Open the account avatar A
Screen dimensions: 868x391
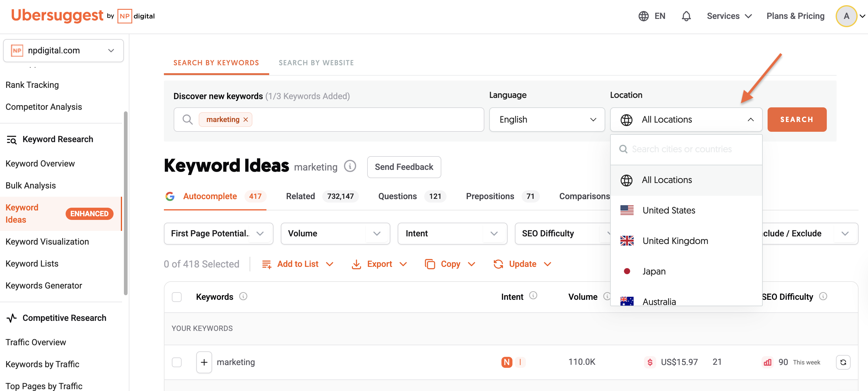[846, 16]
